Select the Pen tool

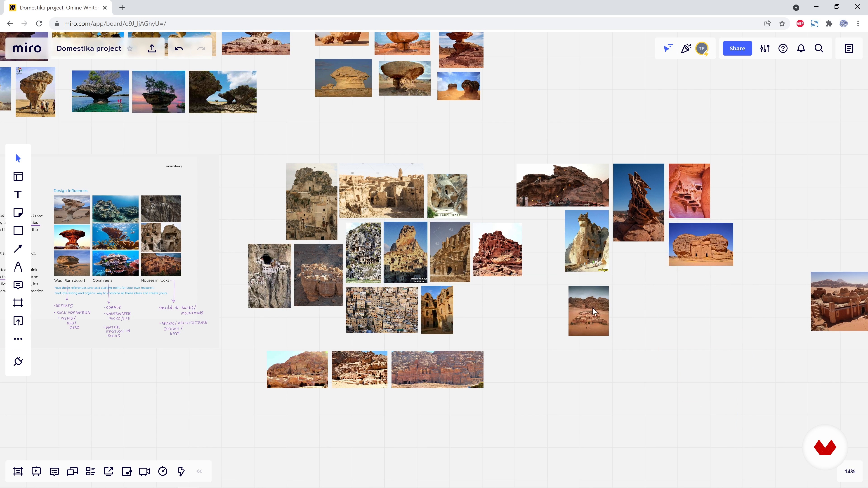pos(18,267)
